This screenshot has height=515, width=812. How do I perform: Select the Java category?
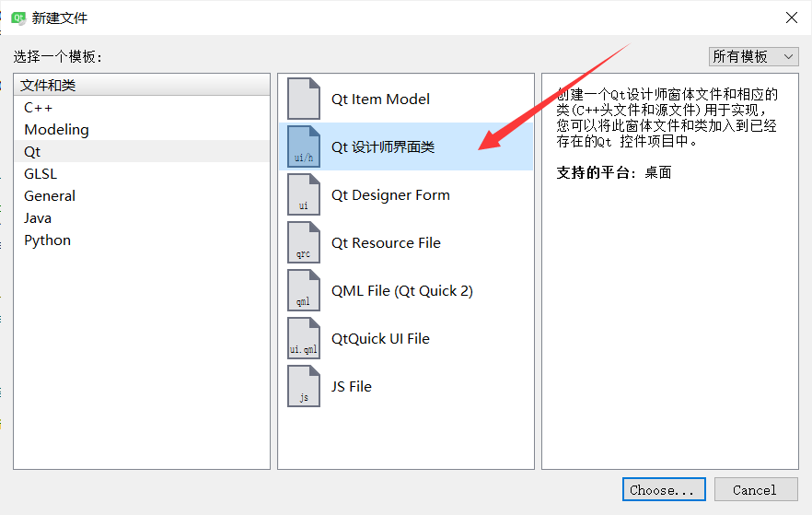coord(142,218)
